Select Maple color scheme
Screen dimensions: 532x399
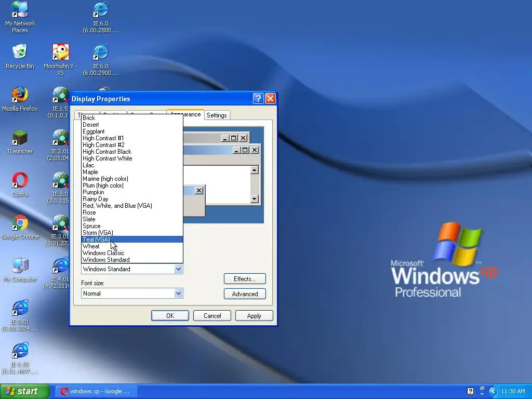tap(132, 172)
